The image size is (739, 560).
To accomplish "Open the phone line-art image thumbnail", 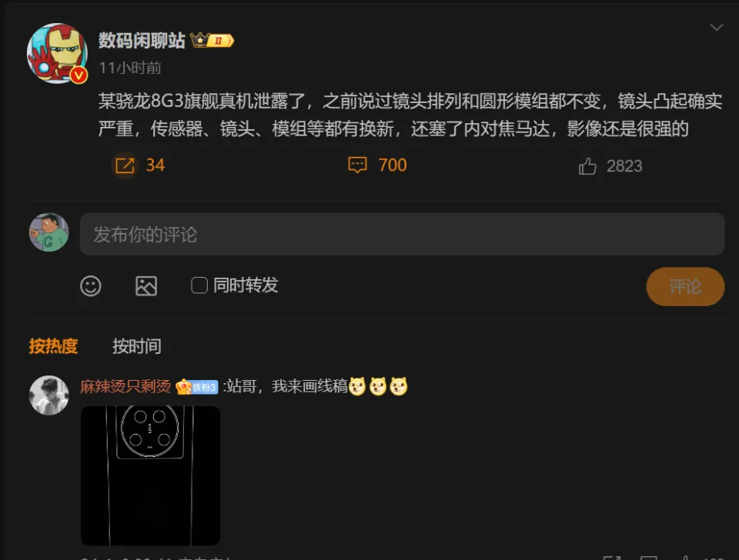I will coord(150,475).
